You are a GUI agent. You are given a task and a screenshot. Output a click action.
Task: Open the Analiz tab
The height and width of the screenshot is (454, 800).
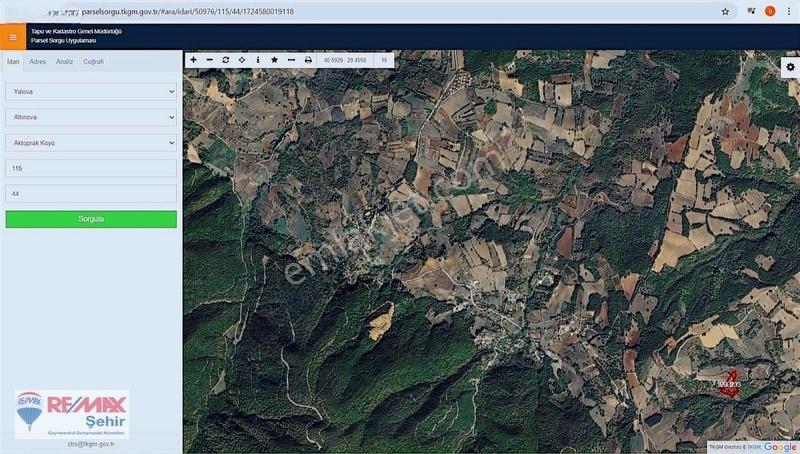64,61
